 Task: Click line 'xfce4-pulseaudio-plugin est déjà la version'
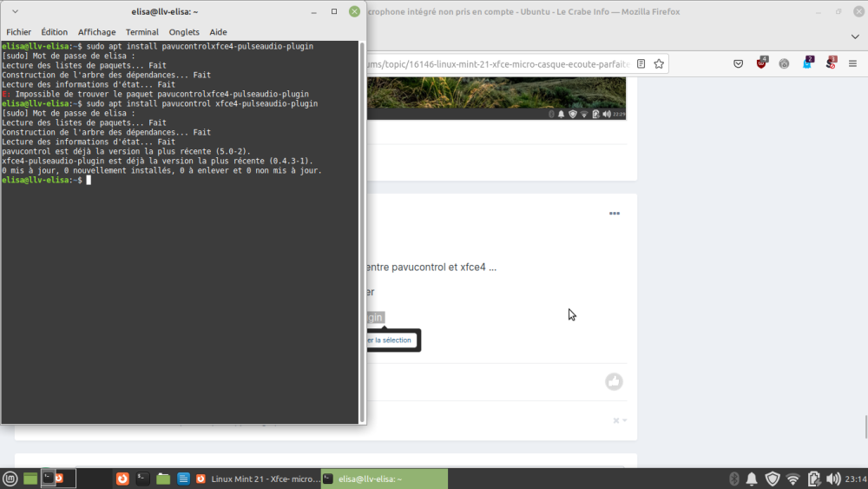coord(157,162)
